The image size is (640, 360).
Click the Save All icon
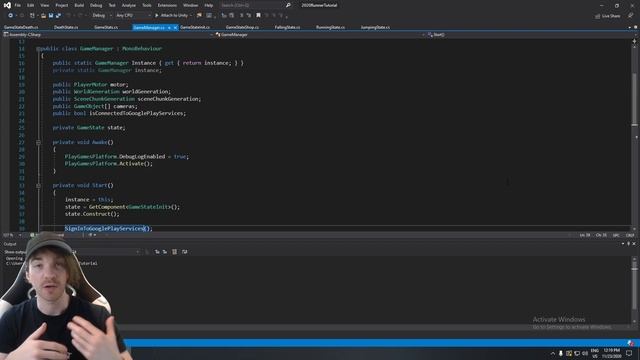pyautogui.click(x=58, y=16)
